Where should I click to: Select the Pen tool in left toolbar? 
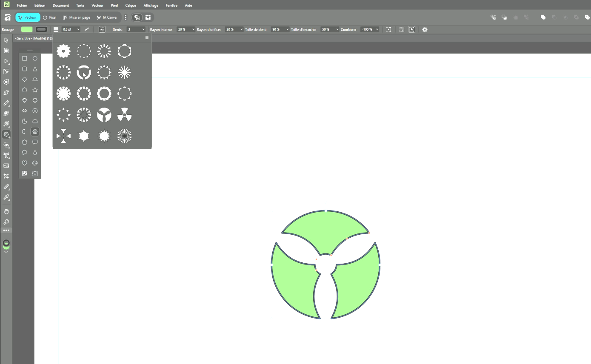[6, 92]
